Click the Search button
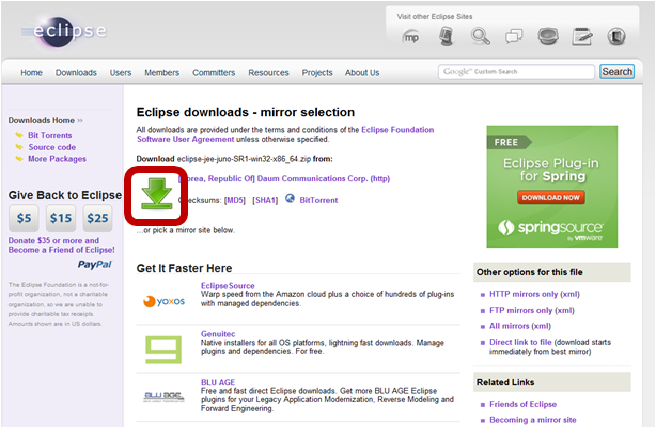The image size is (655, 428). pos(617,71)
